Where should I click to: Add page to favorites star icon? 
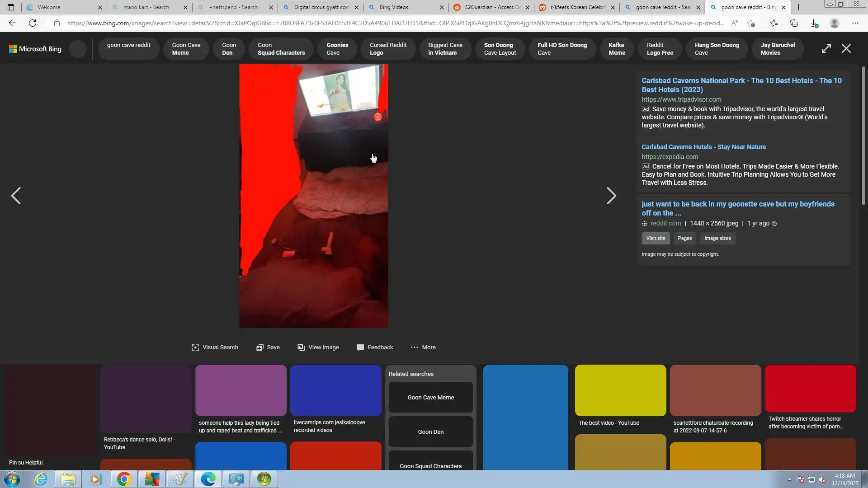pos(751,23)
